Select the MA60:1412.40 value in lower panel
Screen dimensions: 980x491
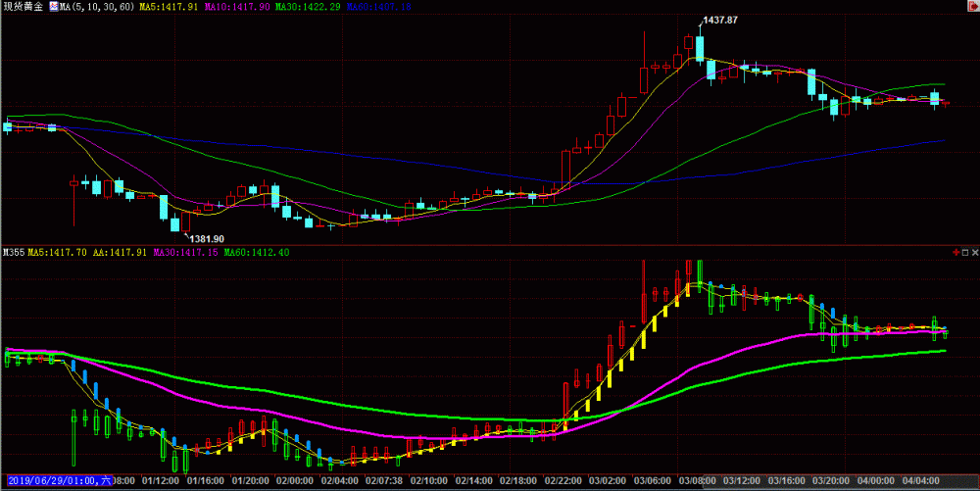click(257, 253)
